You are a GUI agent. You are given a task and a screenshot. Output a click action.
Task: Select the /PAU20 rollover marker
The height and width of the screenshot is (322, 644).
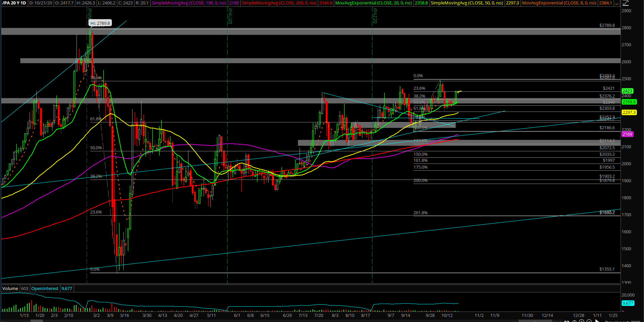230,16
